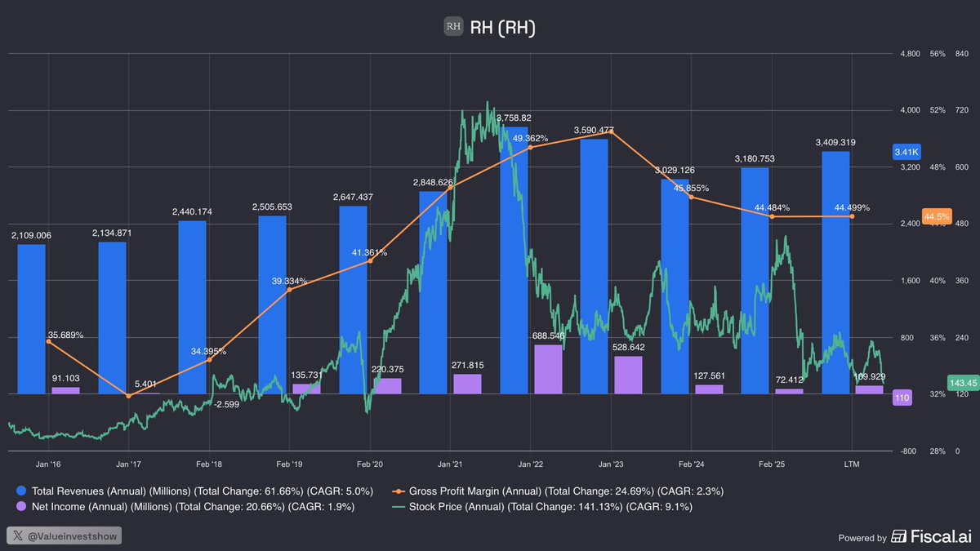Screen dimensions: 980x551
Task: Click the 2,848.626 revenue label
Action: click(x=433, y=182)
